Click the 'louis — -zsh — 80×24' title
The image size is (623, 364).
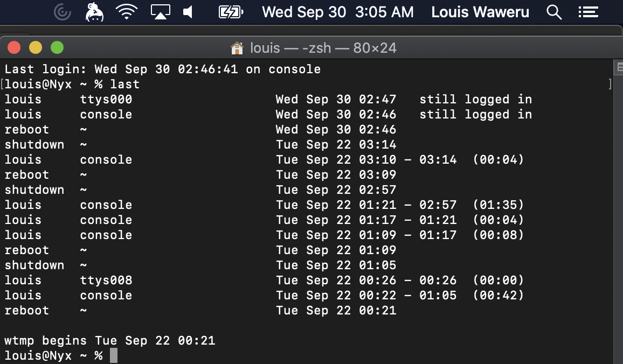[x=323, y=48]
